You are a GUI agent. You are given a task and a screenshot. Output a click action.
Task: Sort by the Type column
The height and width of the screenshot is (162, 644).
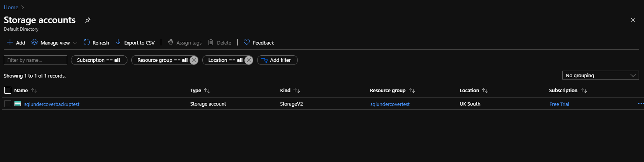pos(207,91)
